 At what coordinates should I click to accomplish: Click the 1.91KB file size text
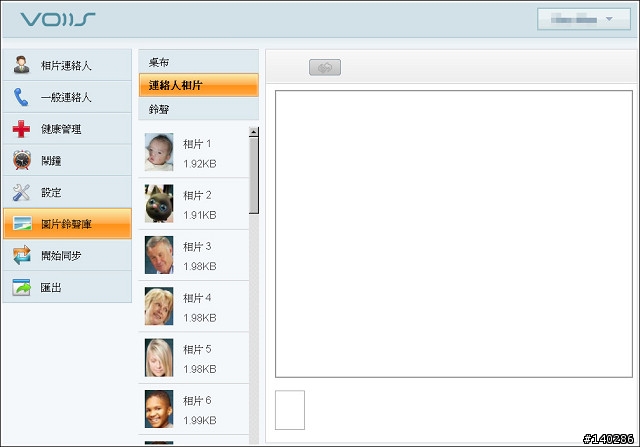(x=200, y=215)
